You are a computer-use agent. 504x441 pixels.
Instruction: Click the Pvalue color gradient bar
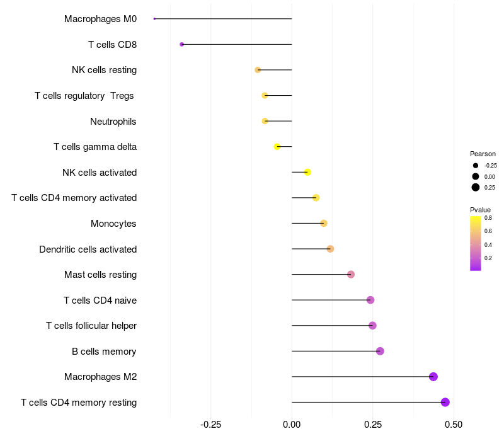476,243
